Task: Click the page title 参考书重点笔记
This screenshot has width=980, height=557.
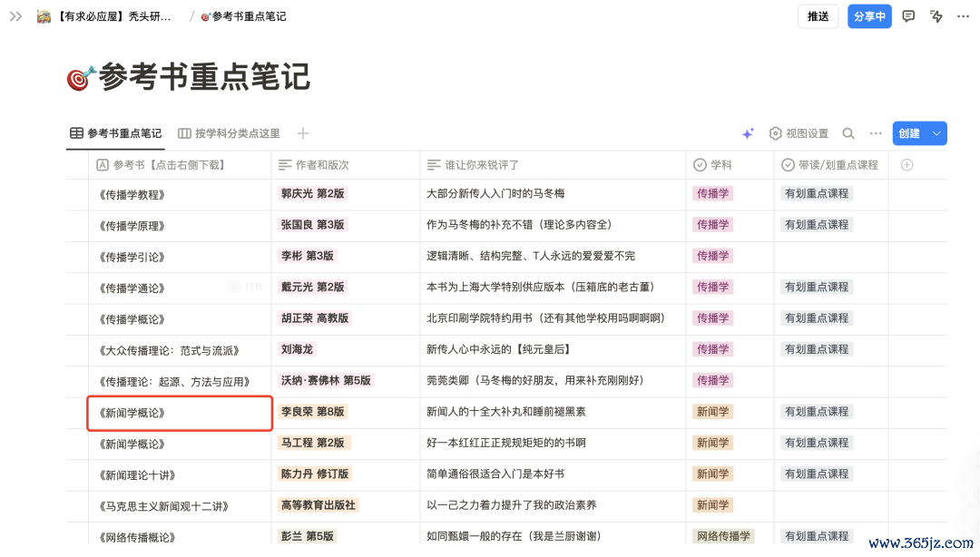Action: pos(204,77)
